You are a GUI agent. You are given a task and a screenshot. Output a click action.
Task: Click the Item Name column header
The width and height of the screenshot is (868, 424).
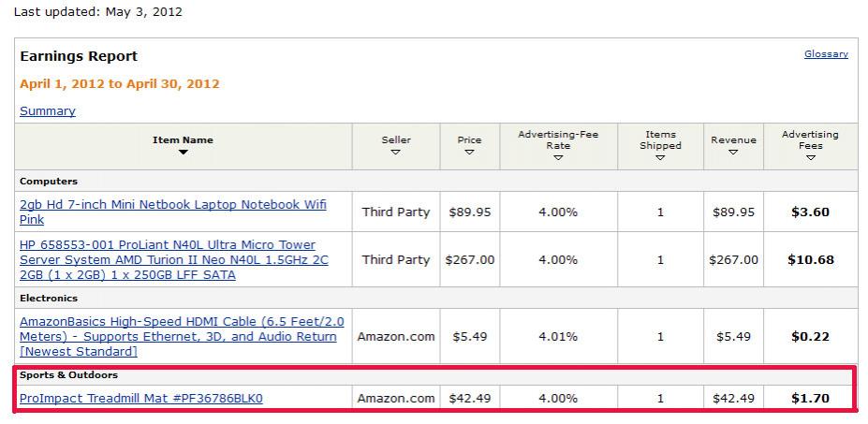coord(183,140)
